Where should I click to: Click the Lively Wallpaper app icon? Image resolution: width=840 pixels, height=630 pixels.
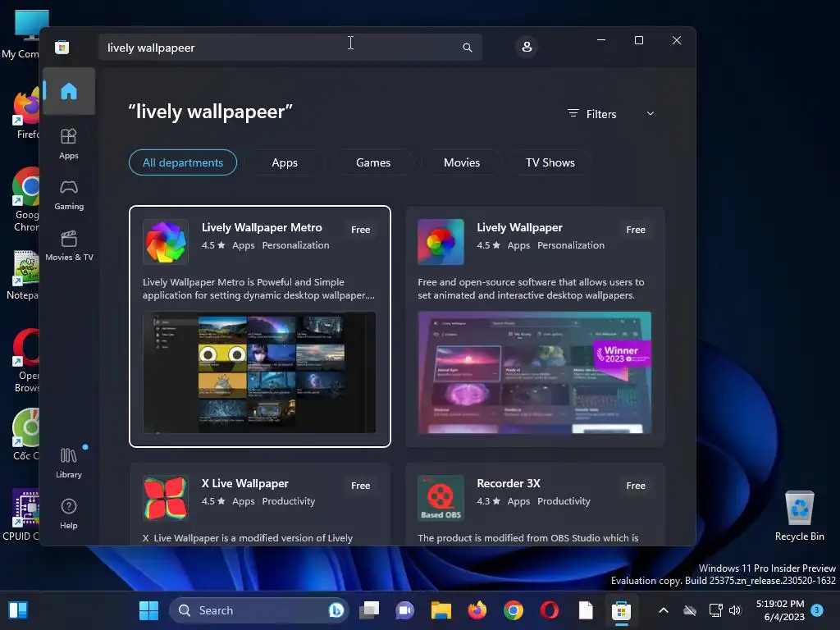click(441, 242)
